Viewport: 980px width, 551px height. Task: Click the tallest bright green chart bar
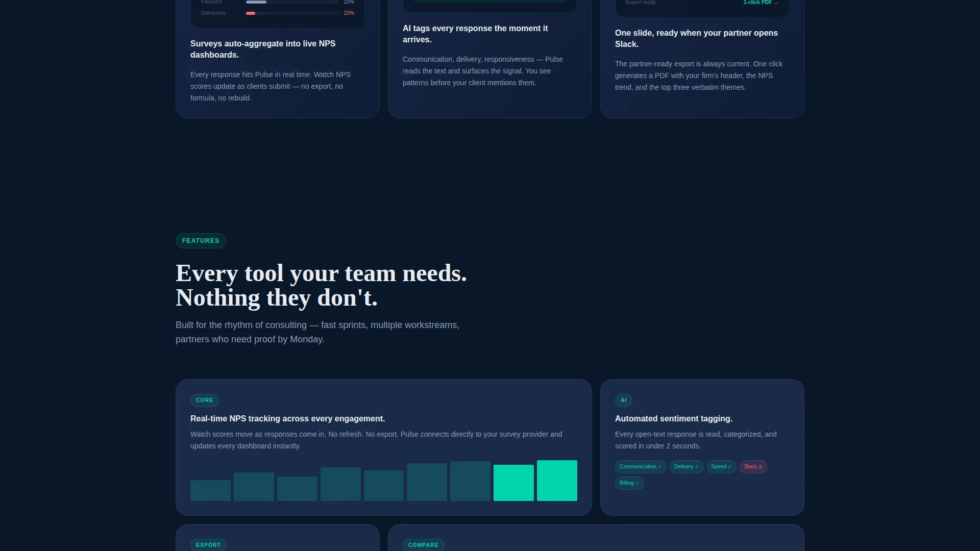(x=557, y=481)
